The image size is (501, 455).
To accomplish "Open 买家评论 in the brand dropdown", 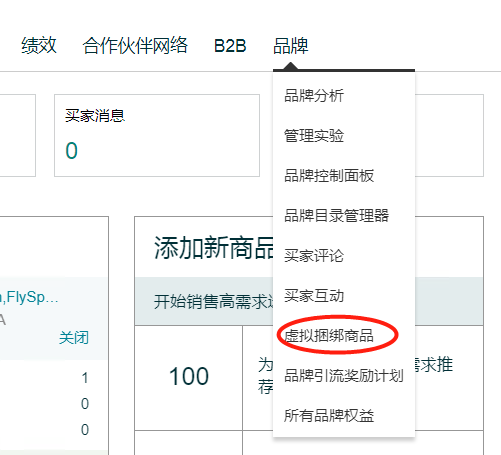I will click(314, 256).
